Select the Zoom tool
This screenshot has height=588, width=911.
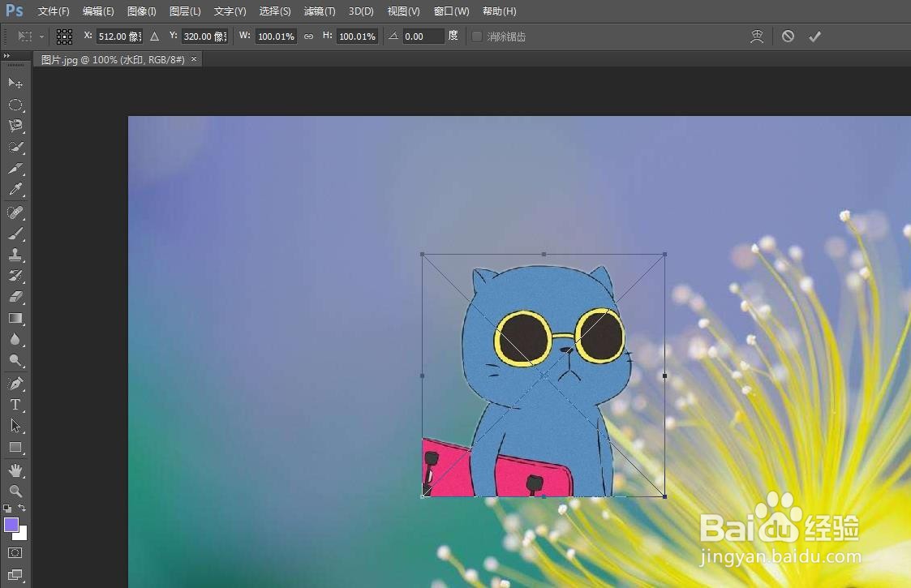[15, 491]
